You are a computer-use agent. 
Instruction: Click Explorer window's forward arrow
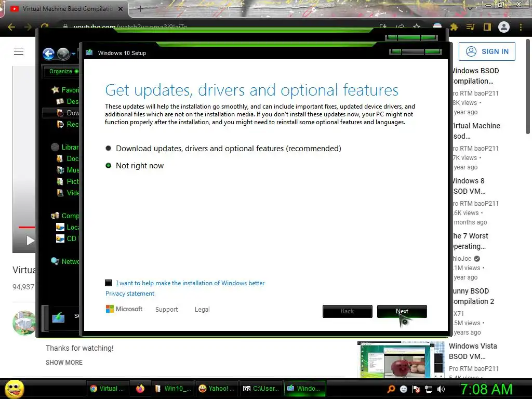pos(63,54)
